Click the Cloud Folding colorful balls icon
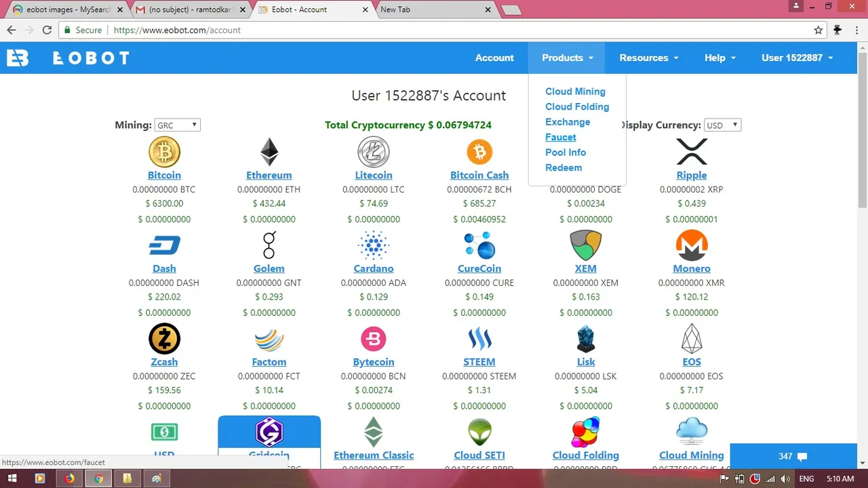The height and width of the screenshot is (488, 868). (x=586, y=432)
